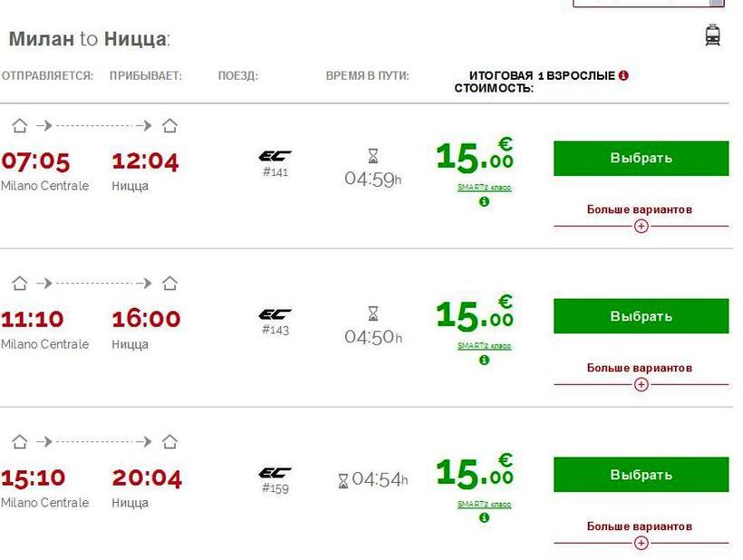This screenshot has height=560, width=743.
Task: Click the EC #141 train logo
Action: click(x=275, y=156)
